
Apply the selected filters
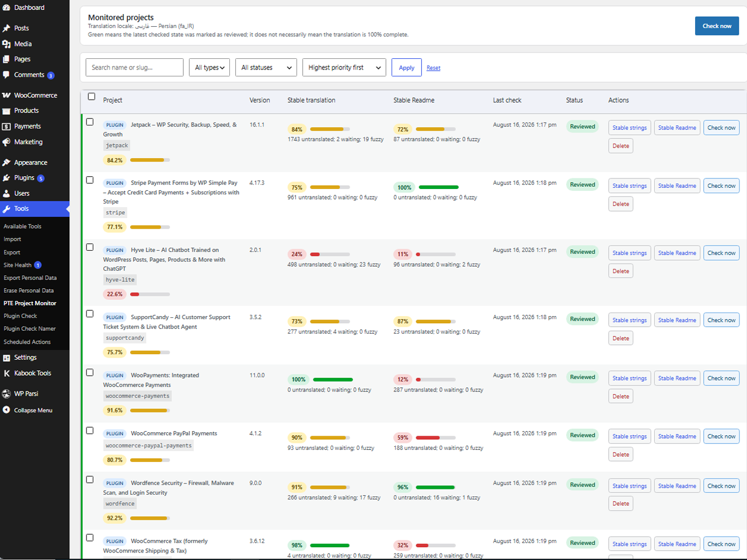[x=407, y=68]
